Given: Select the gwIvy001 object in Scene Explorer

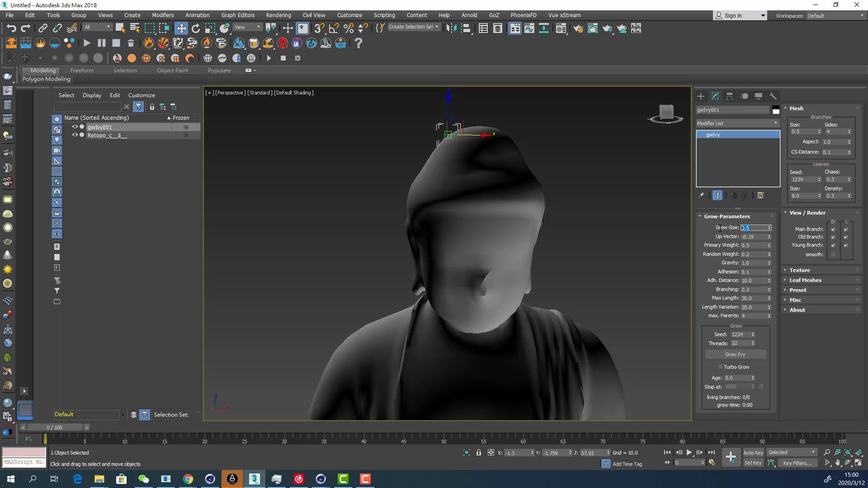Looking at the screenshot, I should click(x=100, y=127).
